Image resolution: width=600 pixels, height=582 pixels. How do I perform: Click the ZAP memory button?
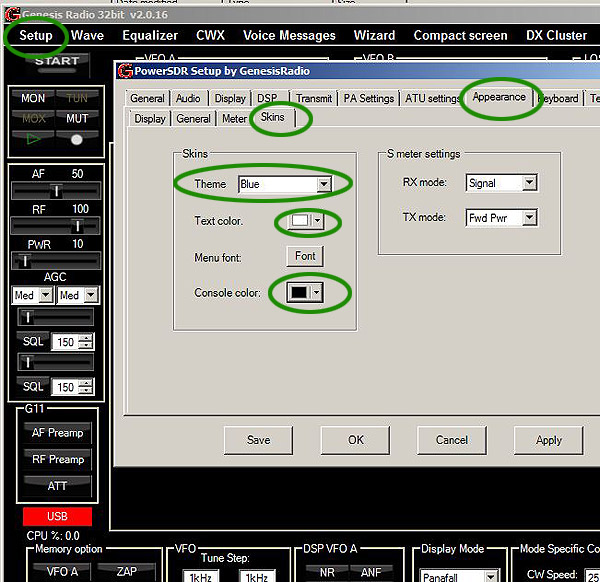tap(127, 572)
